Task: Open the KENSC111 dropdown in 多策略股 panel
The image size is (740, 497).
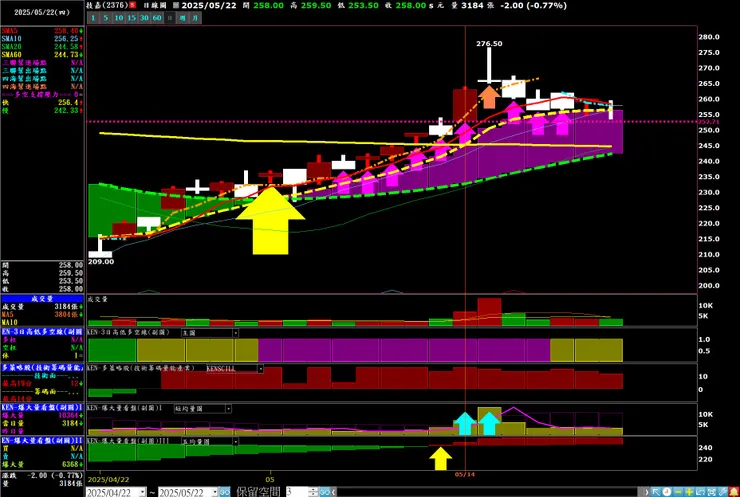Action: coord(260,368)
